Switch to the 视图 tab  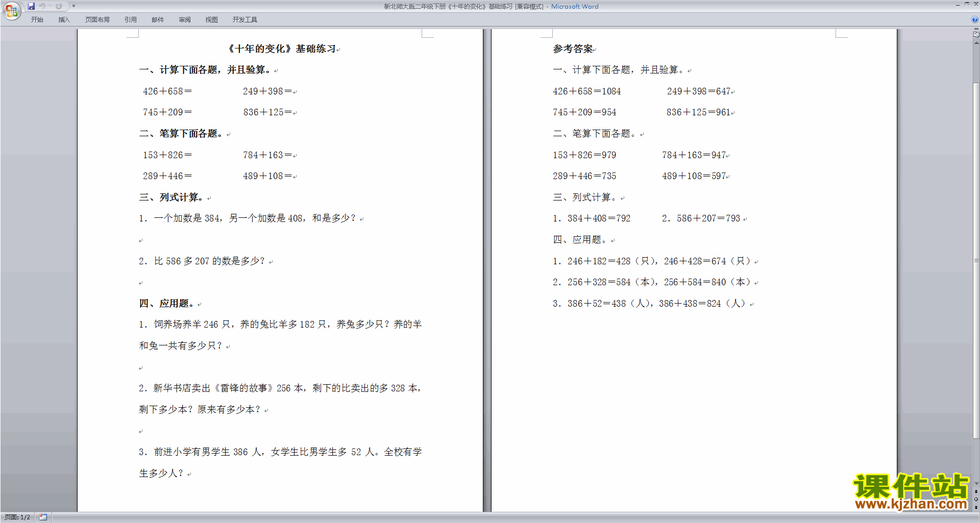coord(211,20)
